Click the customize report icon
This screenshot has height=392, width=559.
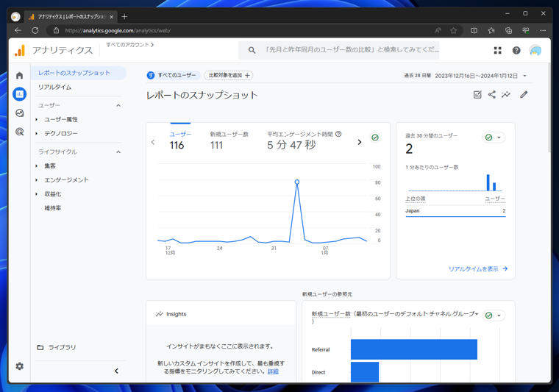click(x=477, y=94)
